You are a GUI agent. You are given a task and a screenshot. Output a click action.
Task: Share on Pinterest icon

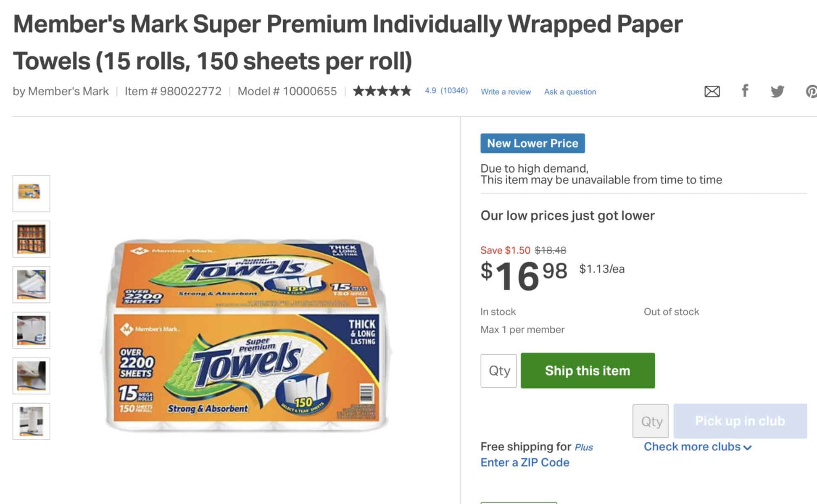click(812, 91)
